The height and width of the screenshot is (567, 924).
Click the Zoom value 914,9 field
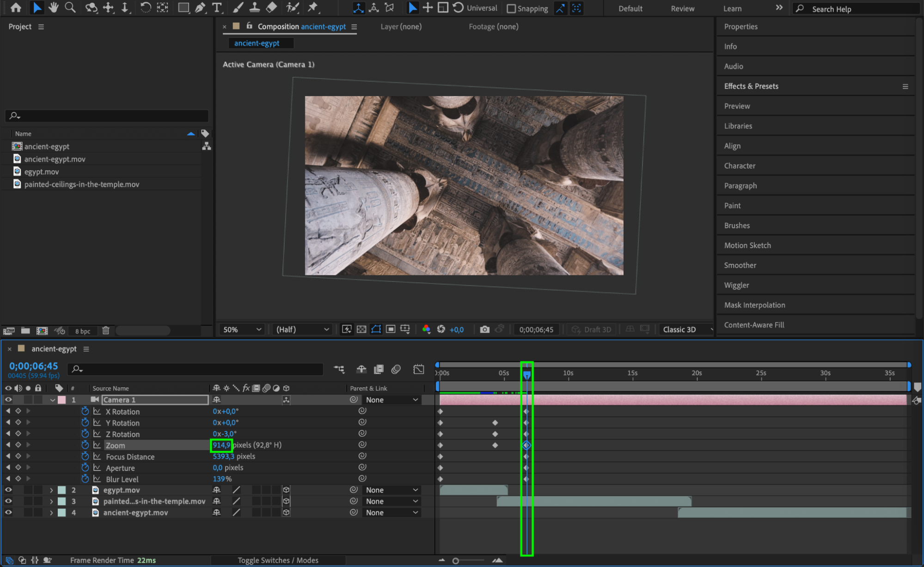click(221, 445)
